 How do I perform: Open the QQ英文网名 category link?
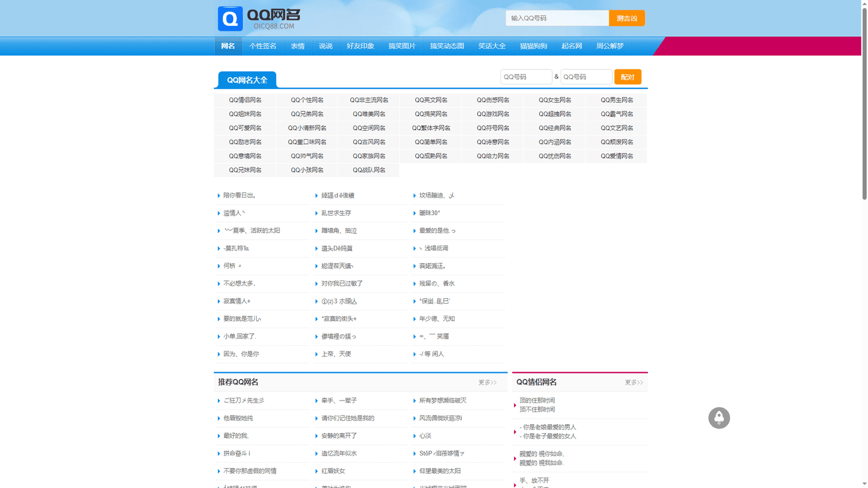432,100
